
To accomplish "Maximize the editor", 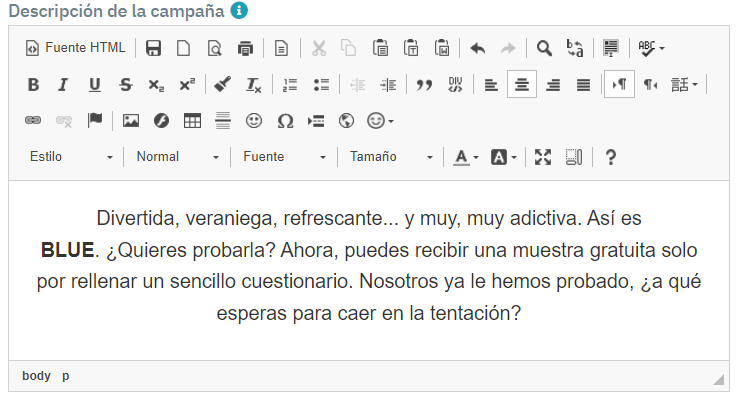I will coord(543,157).
